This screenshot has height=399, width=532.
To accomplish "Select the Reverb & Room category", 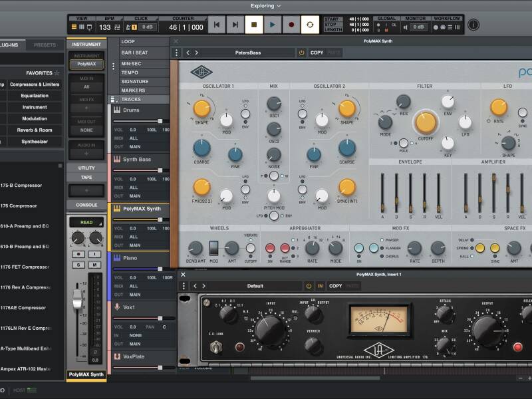I will click(35, 130).
